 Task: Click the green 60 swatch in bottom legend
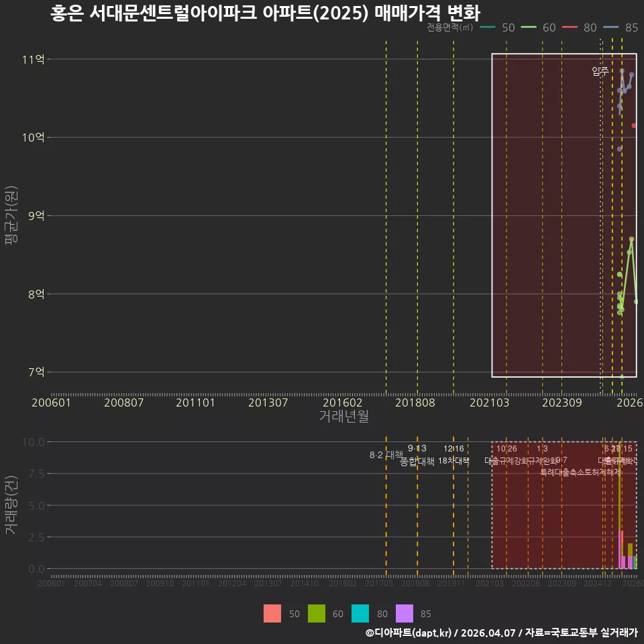coord(316,614)
